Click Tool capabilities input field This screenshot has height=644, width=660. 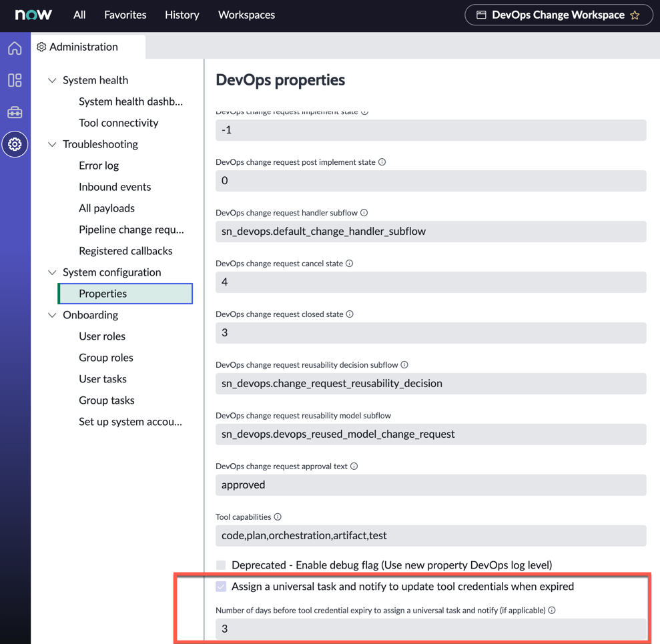430,535
